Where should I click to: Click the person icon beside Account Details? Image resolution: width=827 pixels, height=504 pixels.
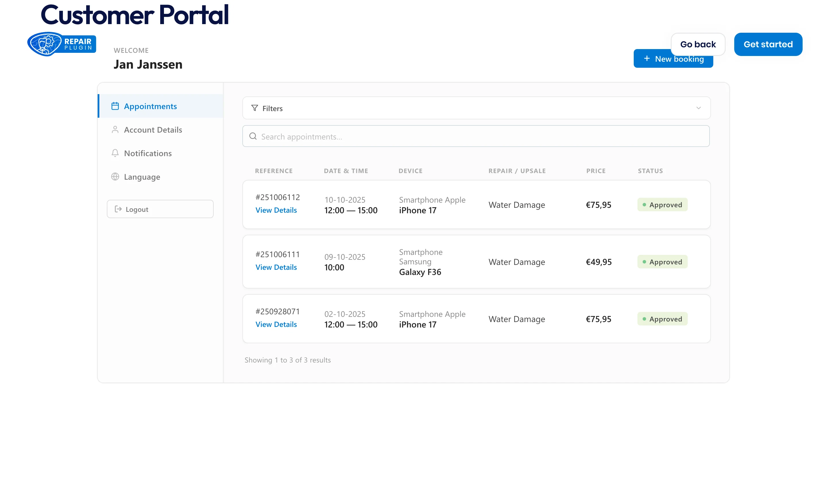115,129
